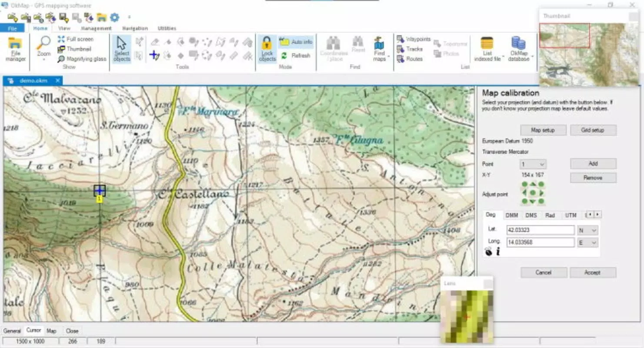The height and width of the screenshot is (348, 644).
Task: Open List indexed file
Action: click(487, 49)
